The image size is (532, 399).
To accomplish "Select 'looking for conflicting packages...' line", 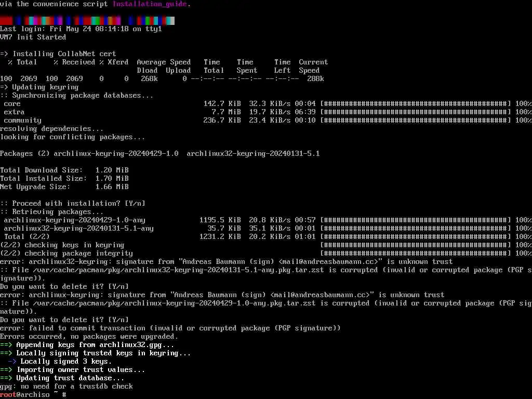I will [x=72, y=137].
